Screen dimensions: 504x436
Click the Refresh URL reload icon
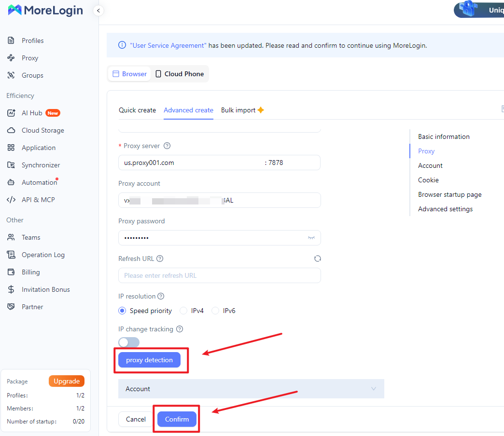(x=318, y=259)
